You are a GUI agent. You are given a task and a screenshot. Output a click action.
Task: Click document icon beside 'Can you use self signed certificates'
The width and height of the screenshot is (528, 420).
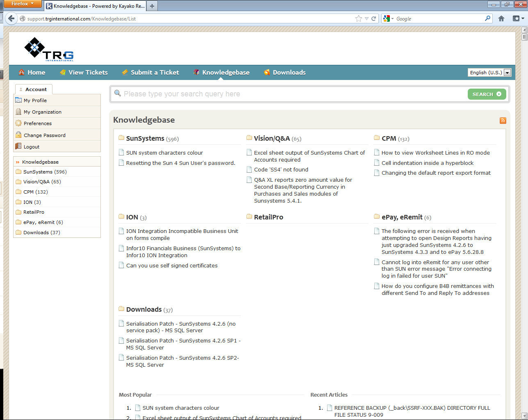121,265
